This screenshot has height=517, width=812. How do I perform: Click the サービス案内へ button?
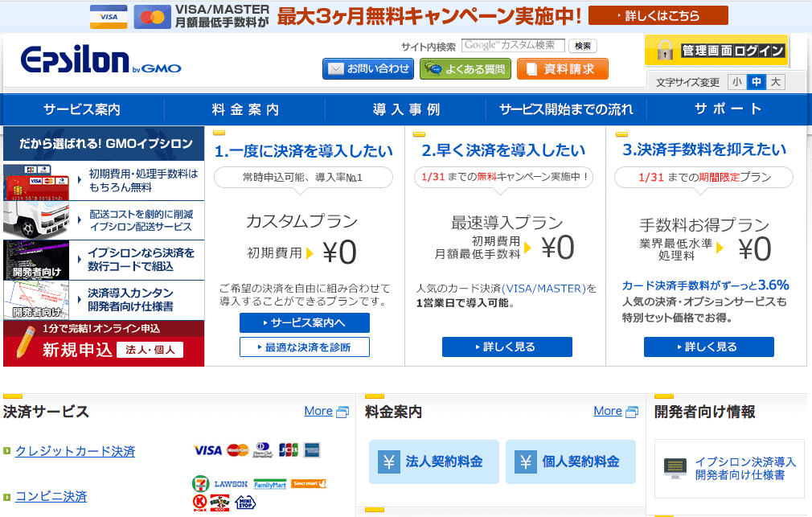[305, 322]
